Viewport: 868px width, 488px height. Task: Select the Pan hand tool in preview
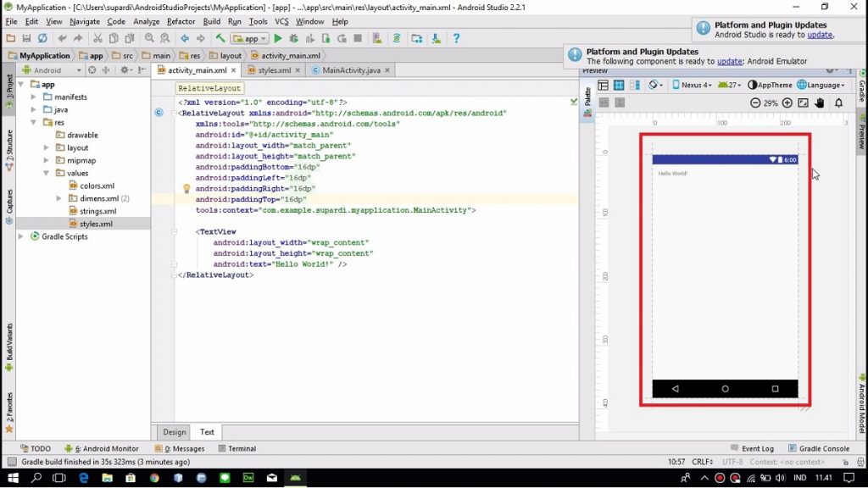click(820, 103)
